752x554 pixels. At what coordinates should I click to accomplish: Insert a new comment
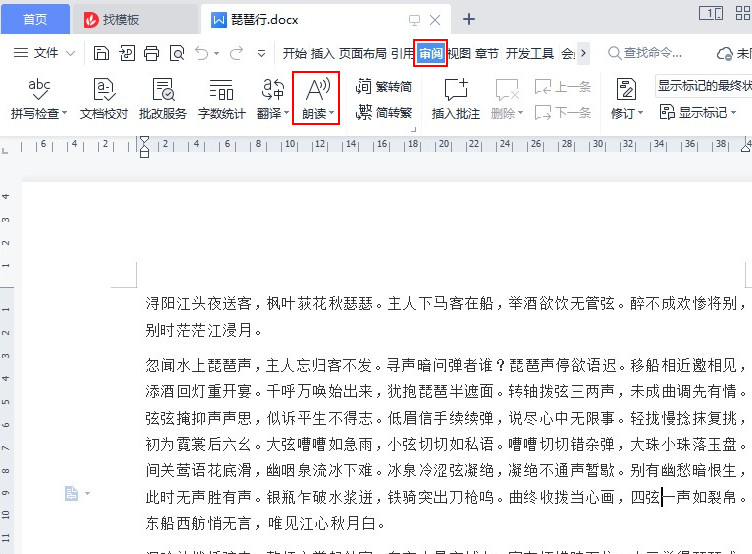pyautogui.click(x=456, y=98)
